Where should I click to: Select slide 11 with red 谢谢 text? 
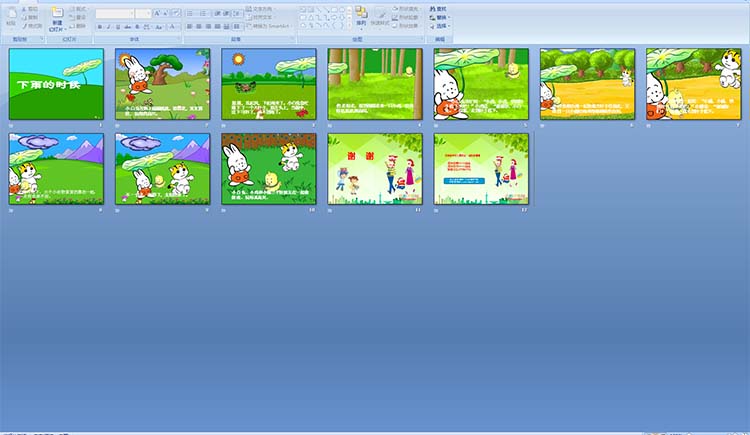375,169
